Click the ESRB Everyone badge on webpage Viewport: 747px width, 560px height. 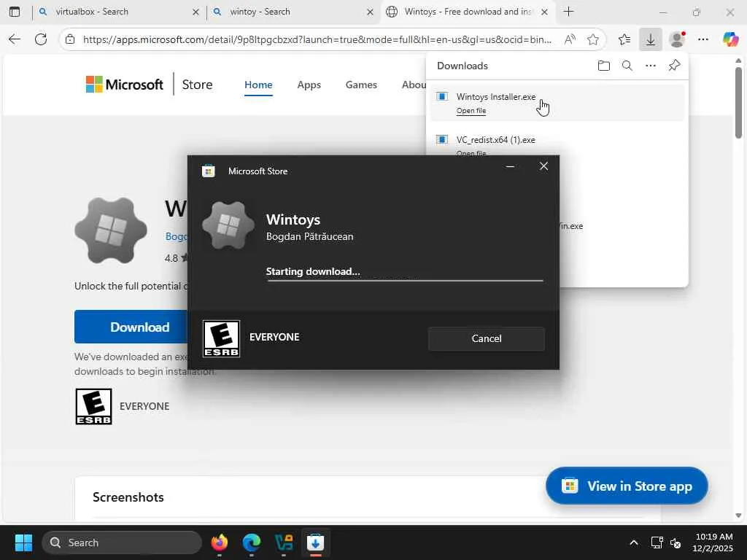94,406
